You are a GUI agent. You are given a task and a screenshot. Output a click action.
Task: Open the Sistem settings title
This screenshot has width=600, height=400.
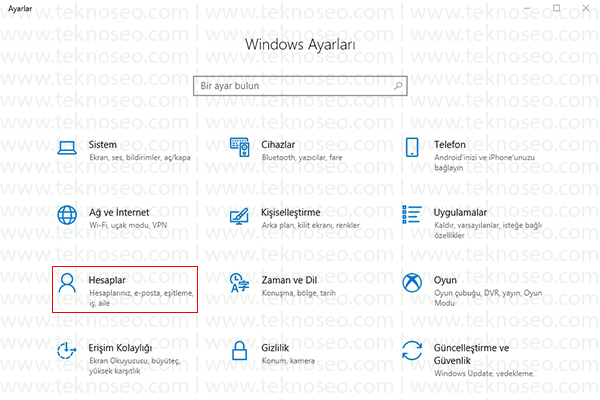tap(103, 145)
